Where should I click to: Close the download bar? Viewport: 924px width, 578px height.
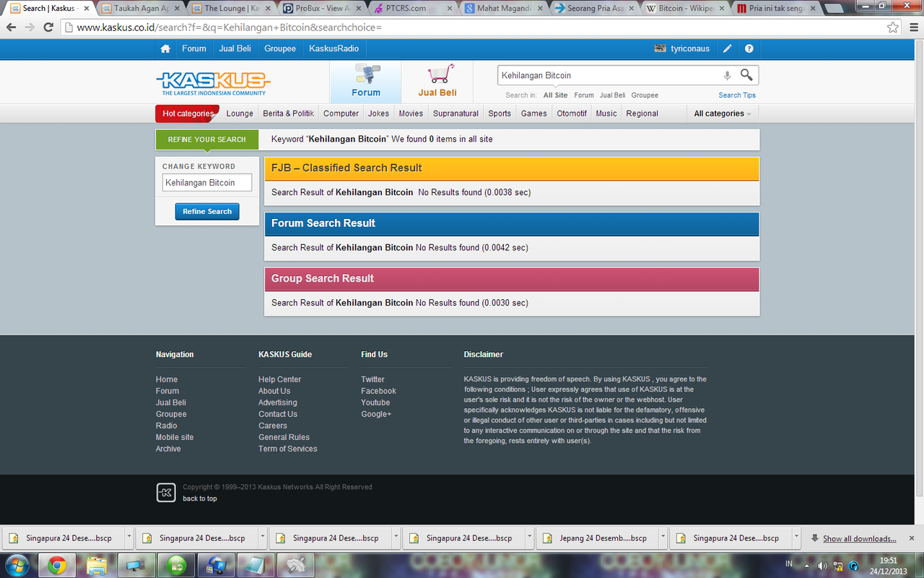tap(912, 538)
